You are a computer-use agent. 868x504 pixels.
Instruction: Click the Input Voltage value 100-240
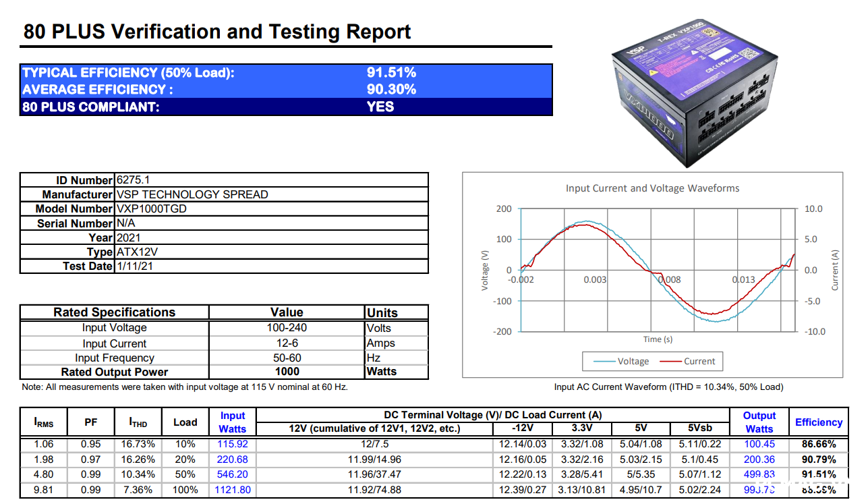(287, 328)
